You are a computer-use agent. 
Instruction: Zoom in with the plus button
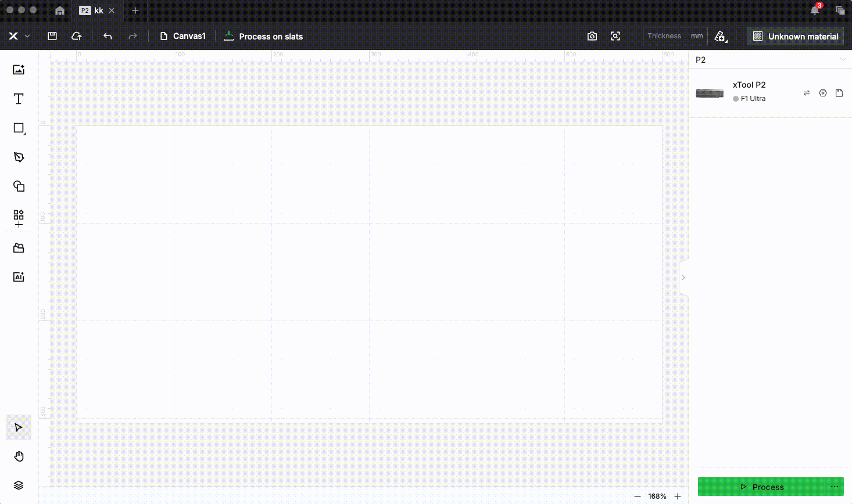click(678, 496)
